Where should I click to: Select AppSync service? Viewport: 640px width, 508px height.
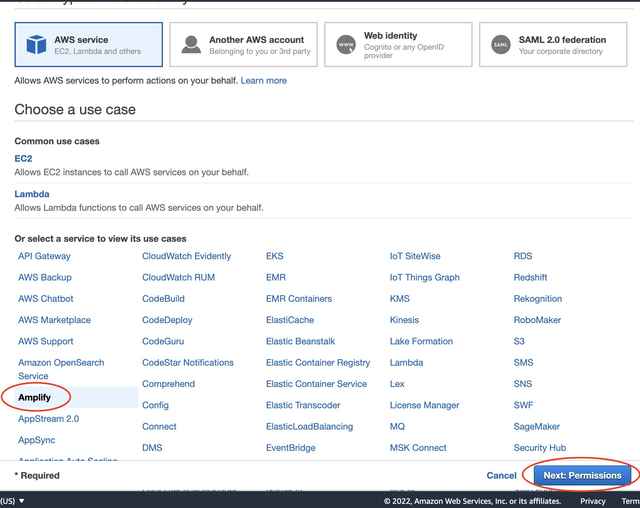coord(37,440)
